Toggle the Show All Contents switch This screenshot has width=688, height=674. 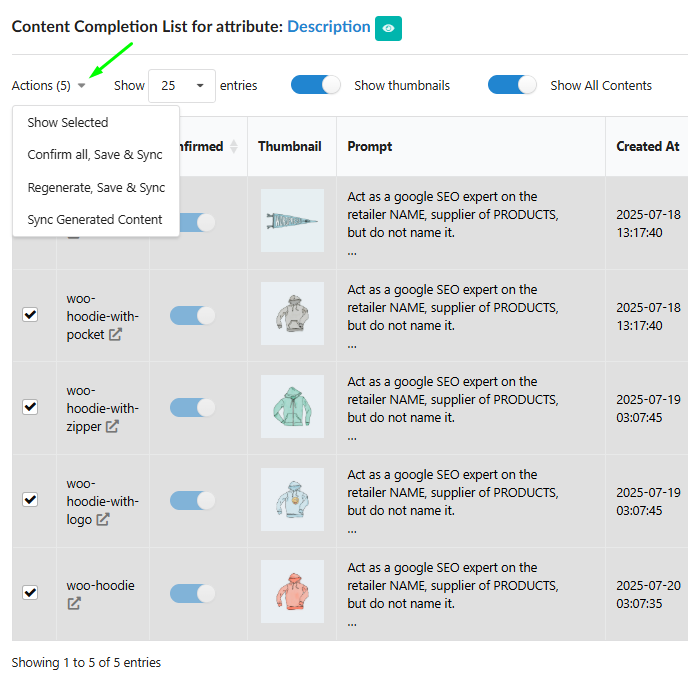pos(512,85)
